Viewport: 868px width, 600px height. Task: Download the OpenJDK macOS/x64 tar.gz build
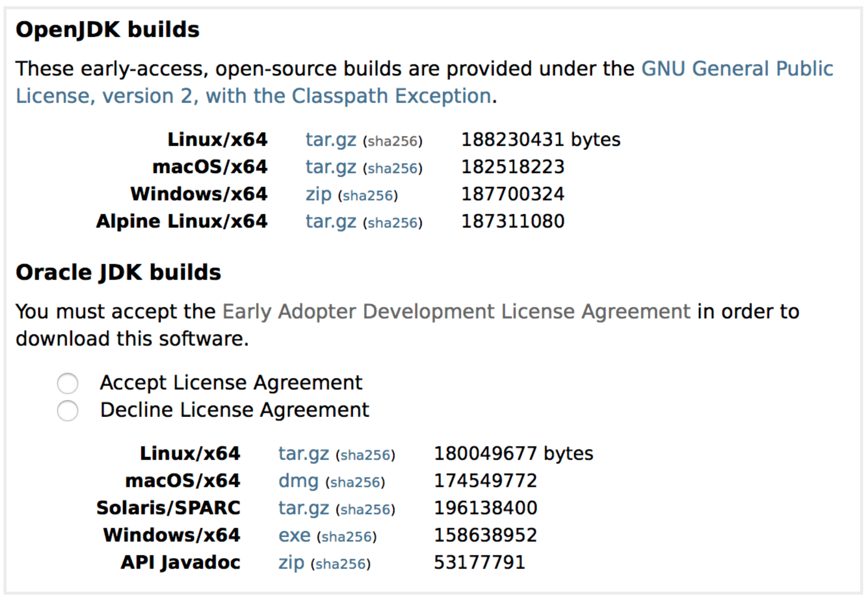coord(330,167)
